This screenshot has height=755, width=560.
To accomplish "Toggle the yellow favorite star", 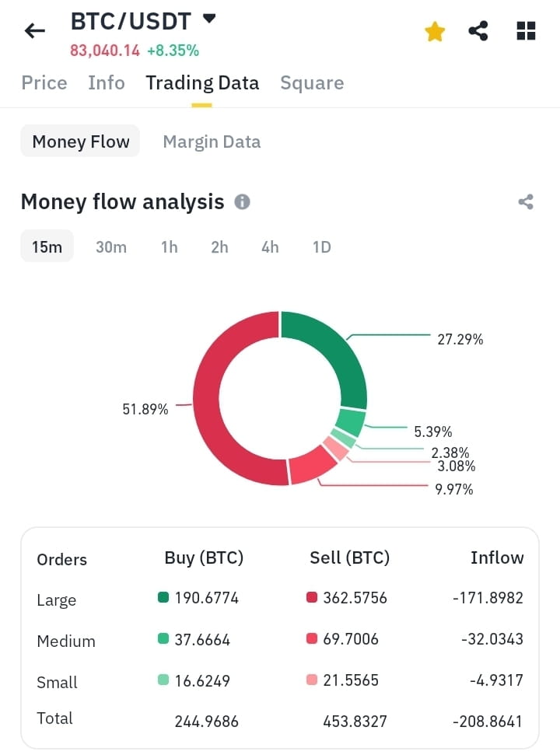I will tap(435, 31).
